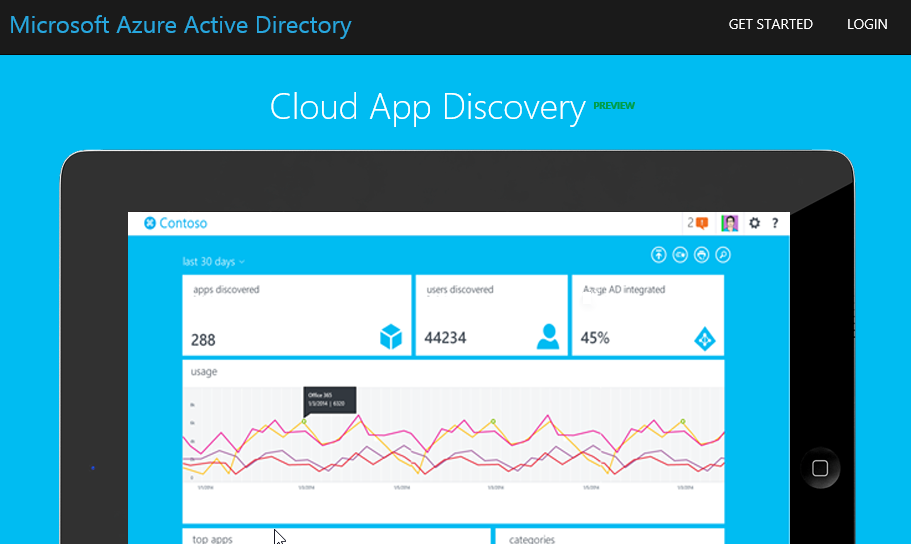911x544 pixels.
Task: Click the tablet home button
Action: point(820,468)
